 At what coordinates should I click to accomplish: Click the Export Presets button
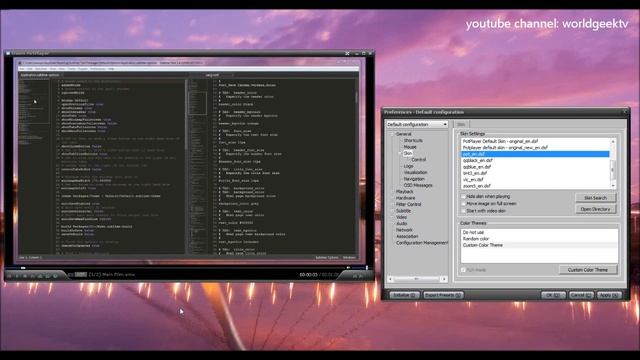[x=443, y=295]
